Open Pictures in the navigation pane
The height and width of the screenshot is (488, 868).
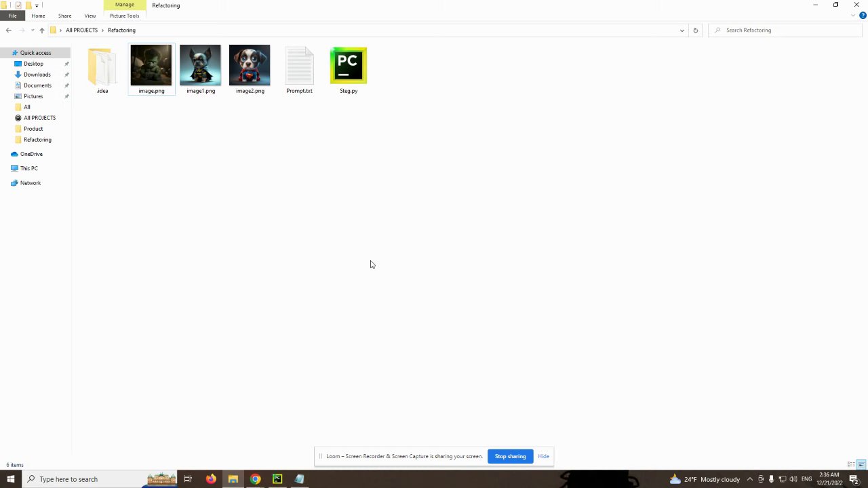(33, 96)
